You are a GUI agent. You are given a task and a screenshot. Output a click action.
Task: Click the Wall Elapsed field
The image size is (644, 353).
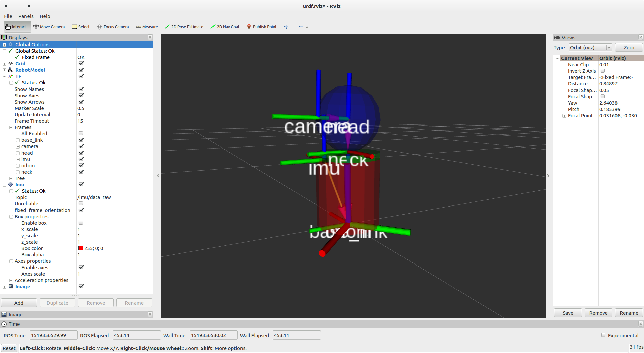pos(297,335)
